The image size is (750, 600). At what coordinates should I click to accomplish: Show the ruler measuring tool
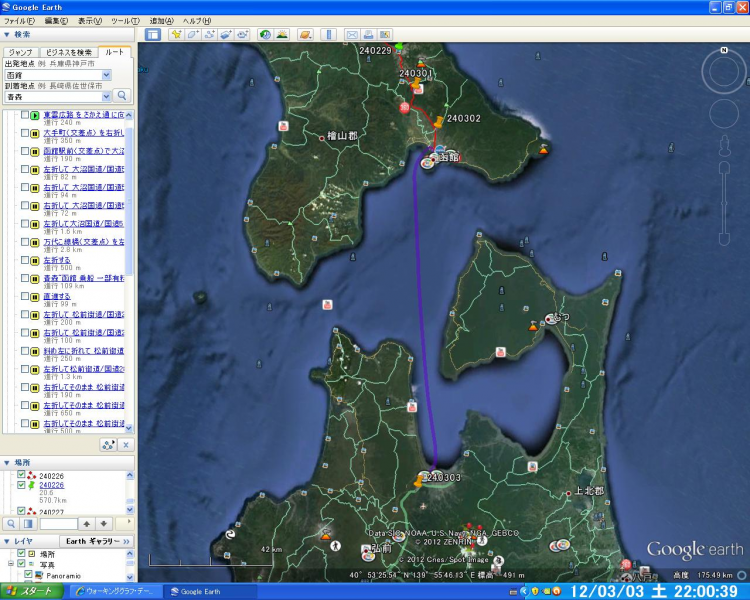(328, 34)
